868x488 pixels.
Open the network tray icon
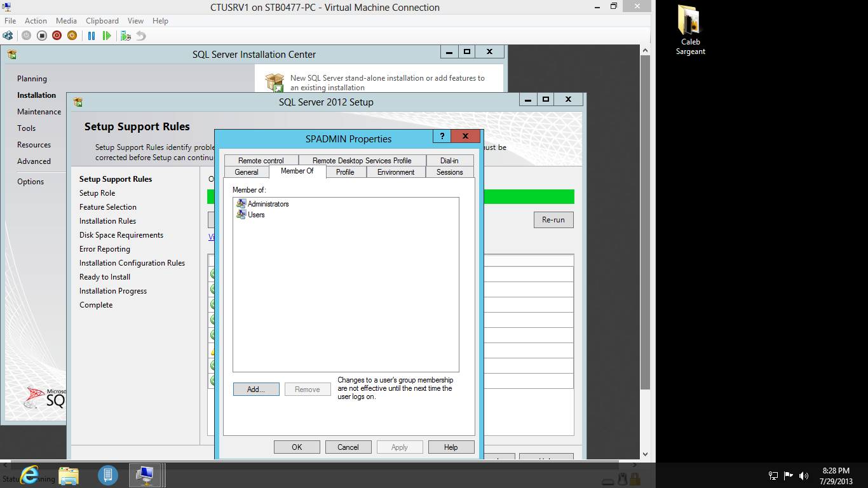pos(773,475)
